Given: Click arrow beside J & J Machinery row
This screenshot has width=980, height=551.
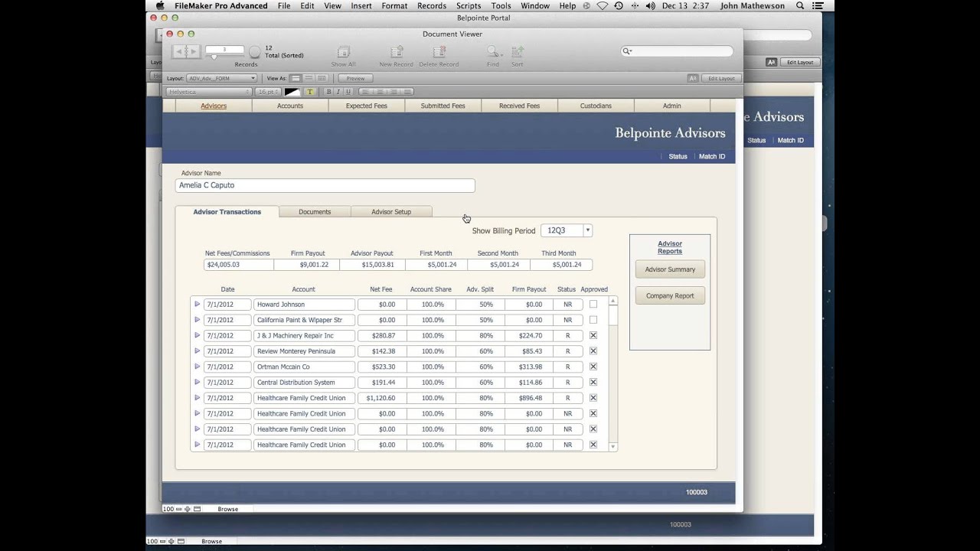Looking at the screenshot, I should (197, 335).
